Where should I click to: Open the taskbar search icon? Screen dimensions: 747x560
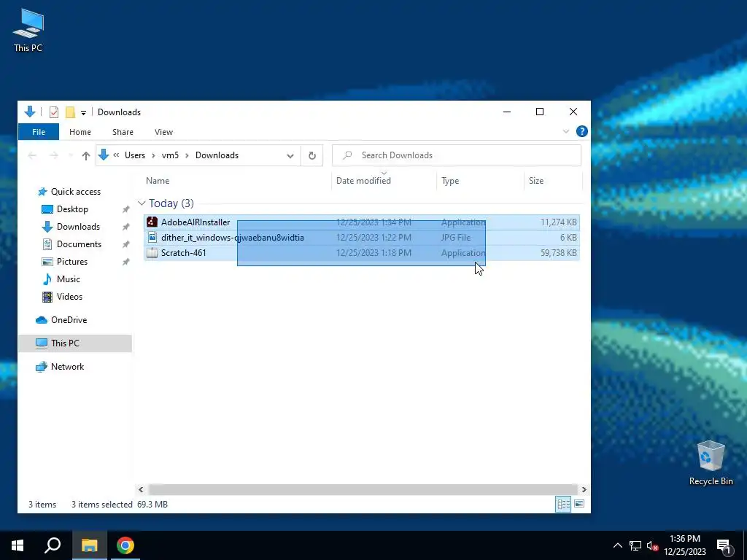[x=53, y=545]
